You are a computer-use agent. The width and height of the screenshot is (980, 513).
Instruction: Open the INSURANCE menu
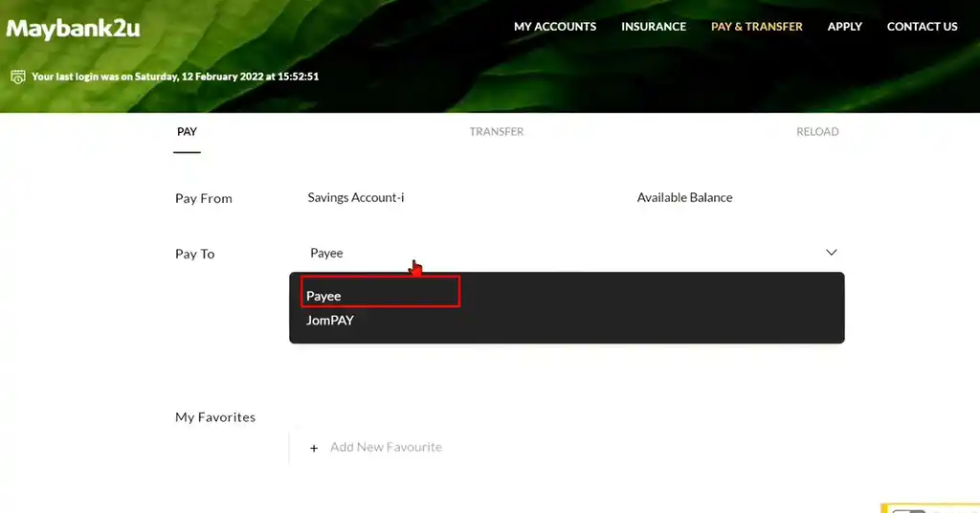pos(654,27)
